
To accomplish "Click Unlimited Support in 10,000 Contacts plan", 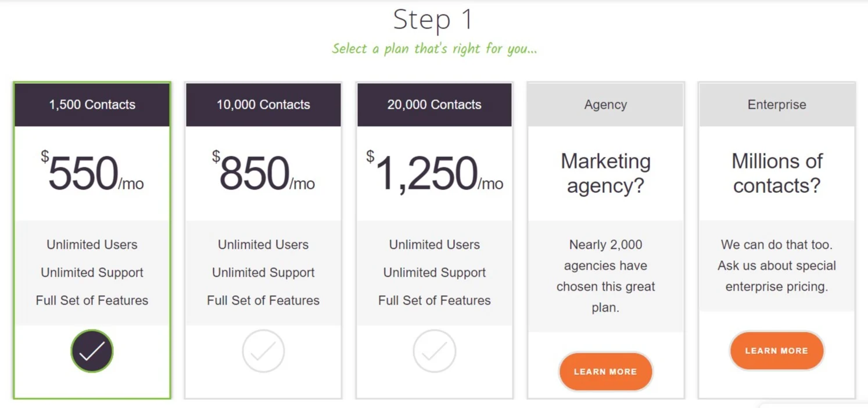I will tap(263, 273).
